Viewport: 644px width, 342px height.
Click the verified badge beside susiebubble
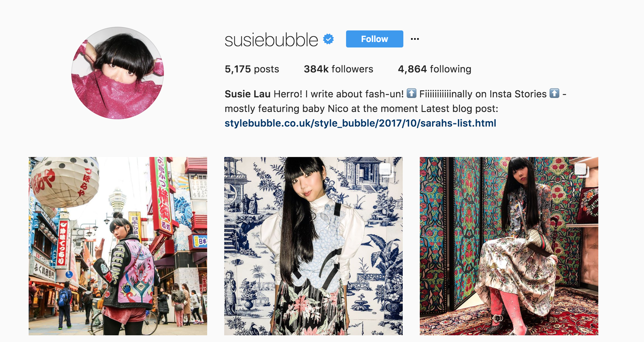tap(328, 39)
